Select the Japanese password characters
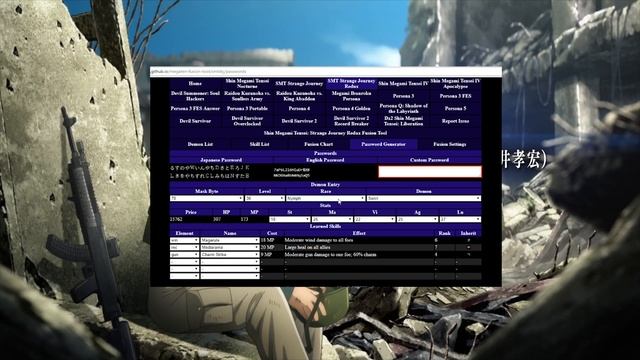 [210, 172]
